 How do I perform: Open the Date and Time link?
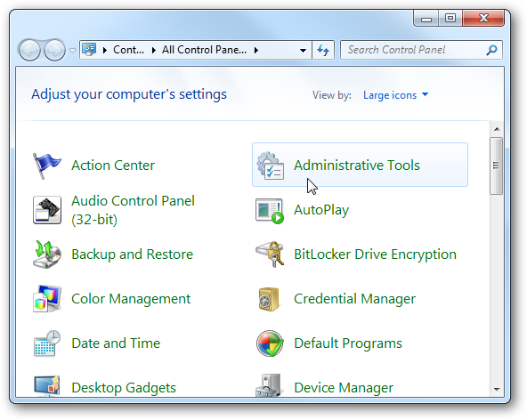(116, 343)
